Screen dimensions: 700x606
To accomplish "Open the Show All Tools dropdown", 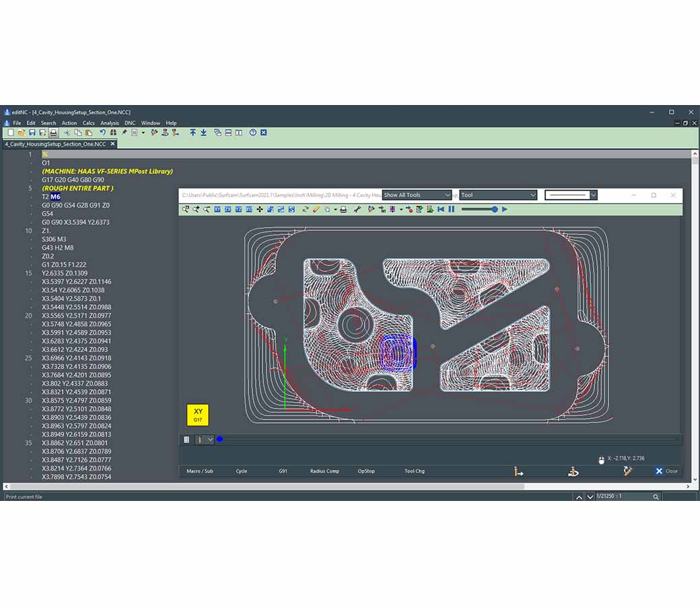I will pos(417,195).
